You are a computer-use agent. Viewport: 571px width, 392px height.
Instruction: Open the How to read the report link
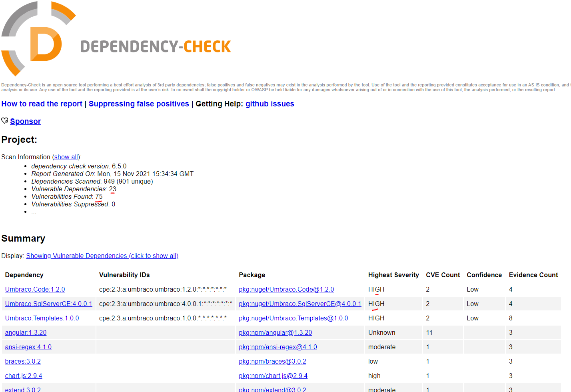42,104
